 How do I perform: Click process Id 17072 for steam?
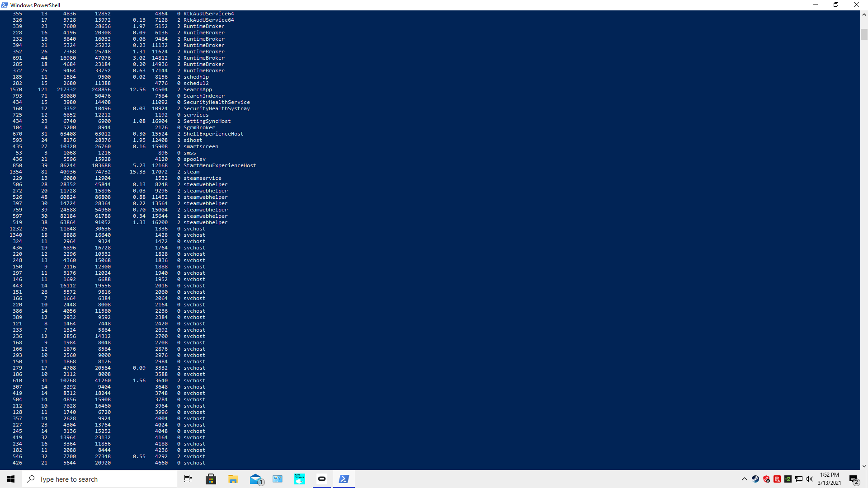[160, 172]
